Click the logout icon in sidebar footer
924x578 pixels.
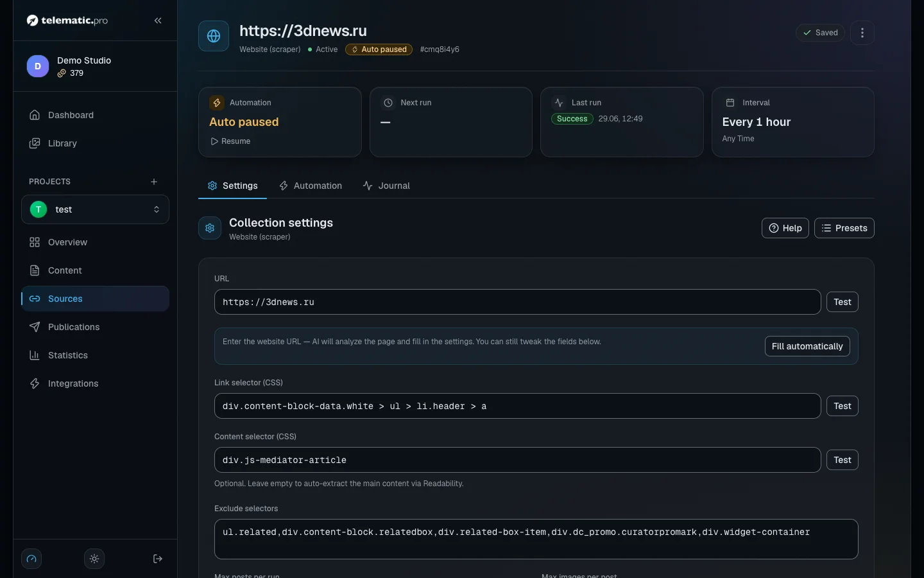click(158, 559)
